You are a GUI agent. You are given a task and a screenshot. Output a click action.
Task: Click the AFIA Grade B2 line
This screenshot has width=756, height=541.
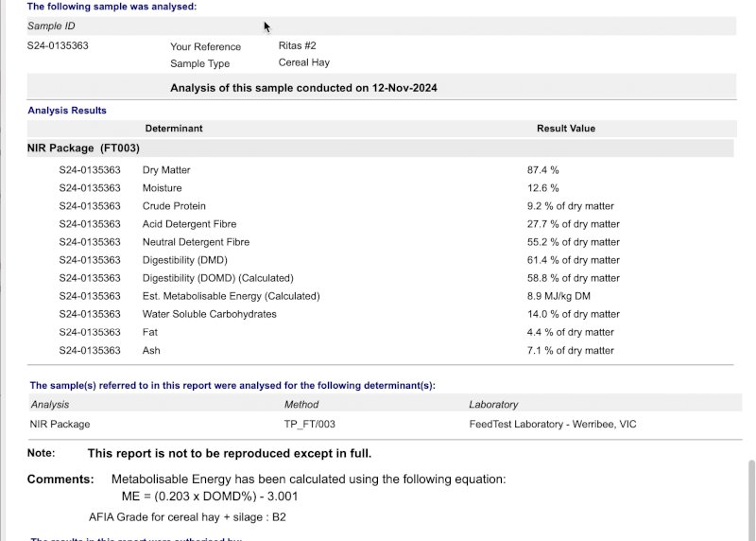[x=187, y=517]
